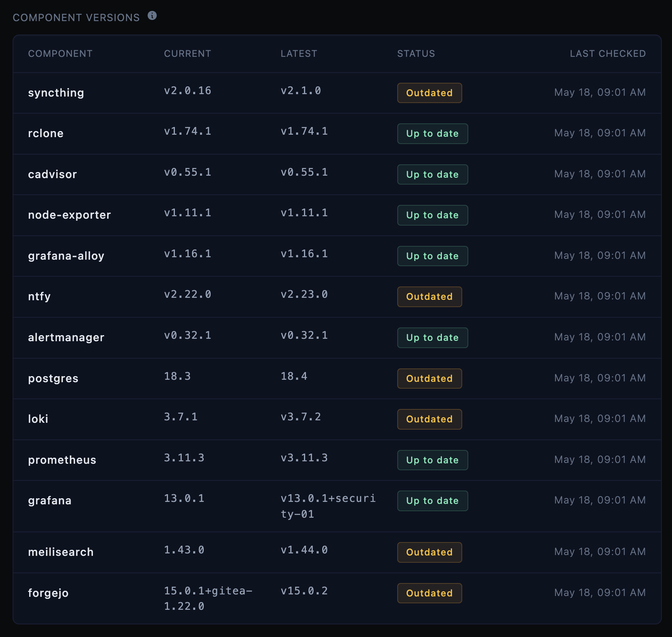Select the meilisearch component name
The height and width of the screenshot is (637, 672).
[x=61, y=552]
